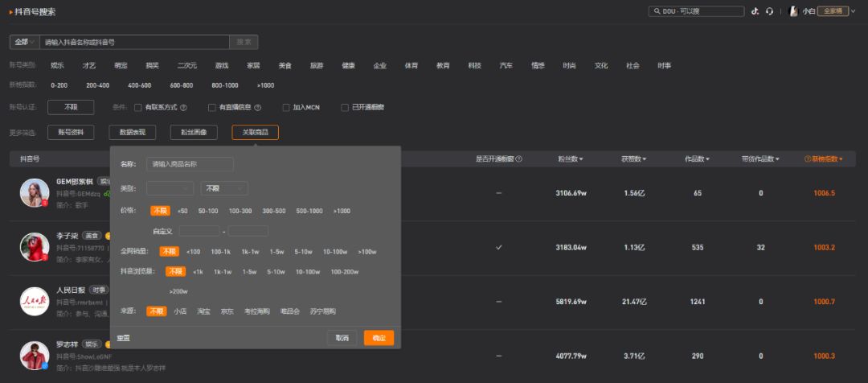The width and height of the screenshot is (868, 383).
Task: Open 粉丝画像 filter
Action: (194, 133)
